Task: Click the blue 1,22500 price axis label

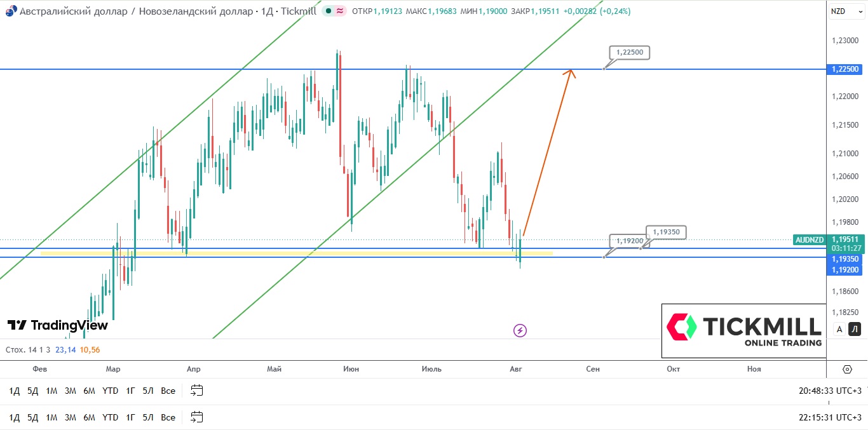Action: click(845, 69)
